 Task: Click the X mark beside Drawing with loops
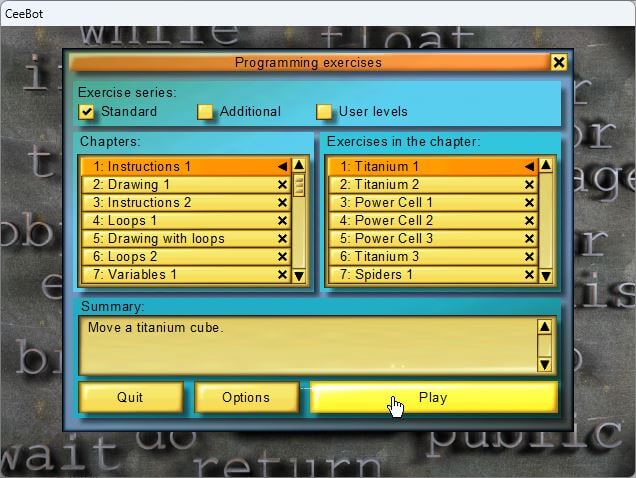click(x=282, y=239)
